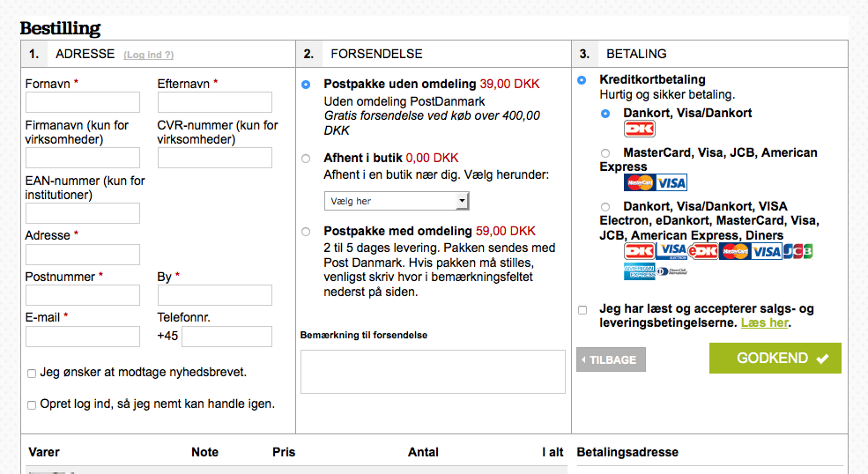The width and height of the screenshot is (868, 474).
Task: Click the Bemærkning til forsendelse text area
Action: [x=433, y=372]
